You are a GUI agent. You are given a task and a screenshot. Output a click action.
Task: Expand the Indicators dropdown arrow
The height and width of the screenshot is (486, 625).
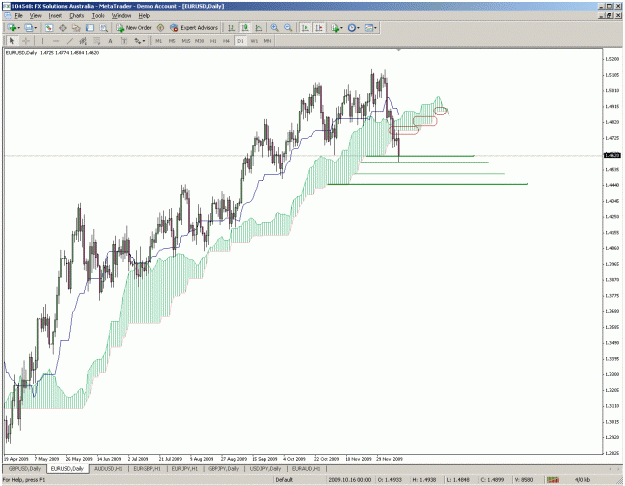(x=341, y=28)
